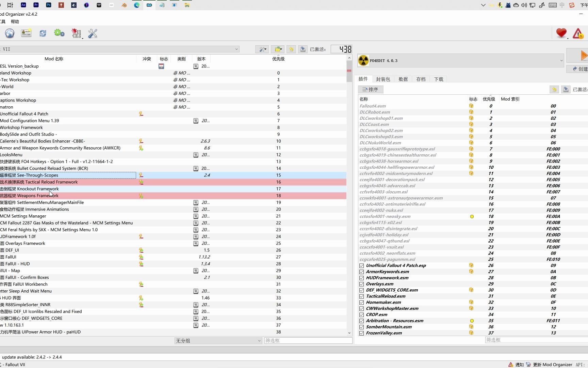Open the executables gears icon

point(59,33)
